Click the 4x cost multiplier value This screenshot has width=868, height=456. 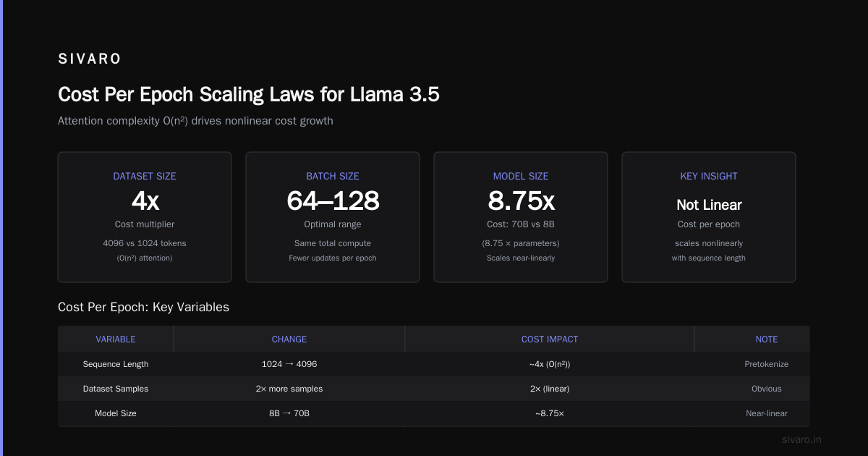coord(145,200)
